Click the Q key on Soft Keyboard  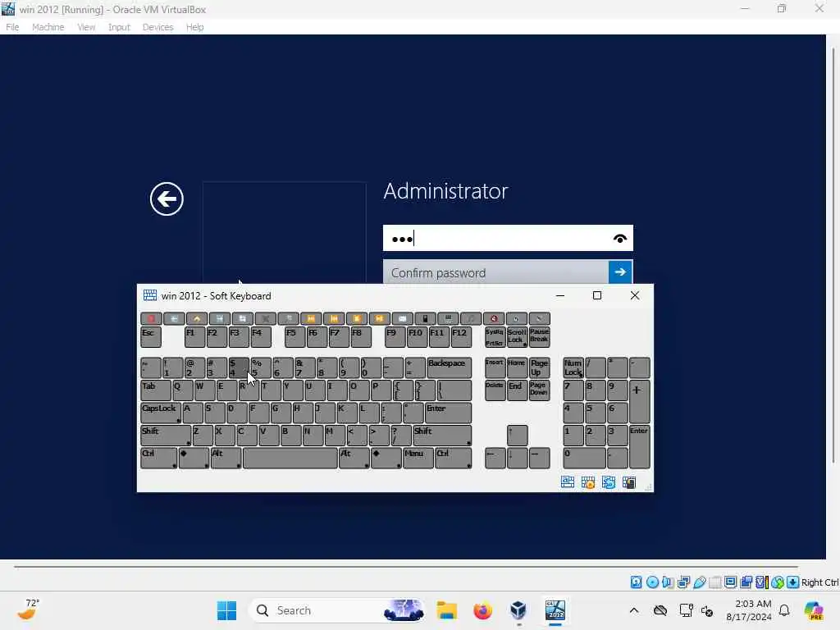pyautogui.click(x=183, y=390)
